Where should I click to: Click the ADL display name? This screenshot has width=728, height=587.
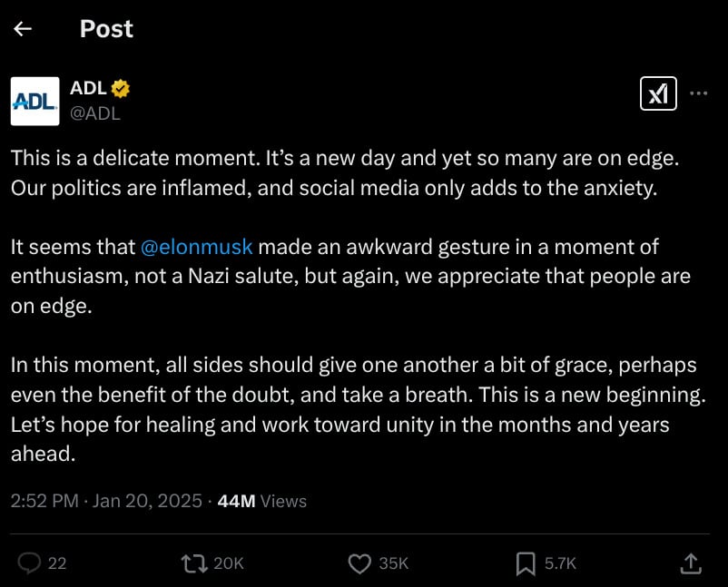pos(88,88)
